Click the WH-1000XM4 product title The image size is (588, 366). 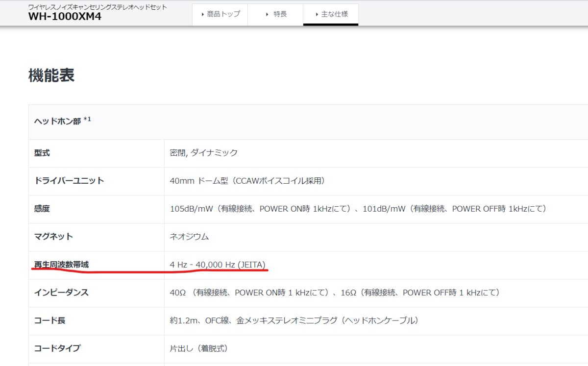pyautogui.click(x=65, y=17)
